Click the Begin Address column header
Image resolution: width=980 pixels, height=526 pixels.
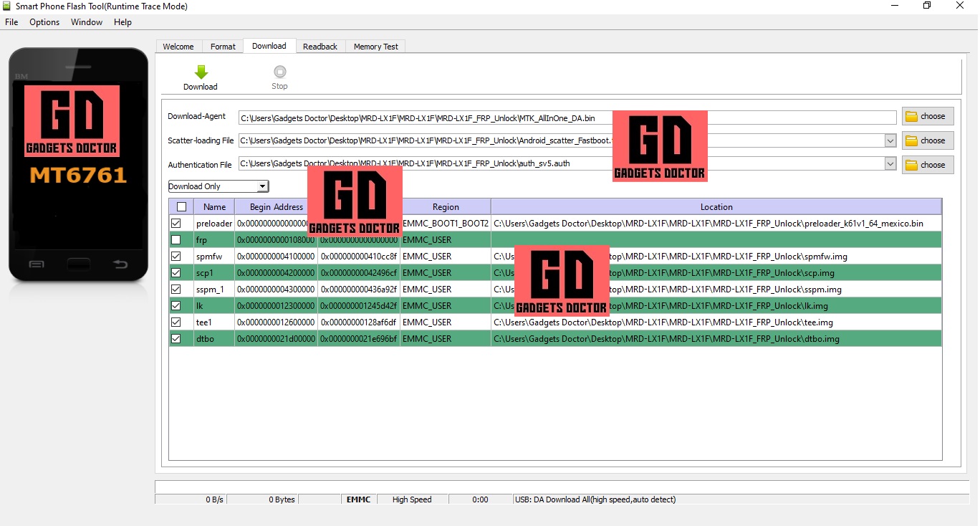click(x=276, y=207)
